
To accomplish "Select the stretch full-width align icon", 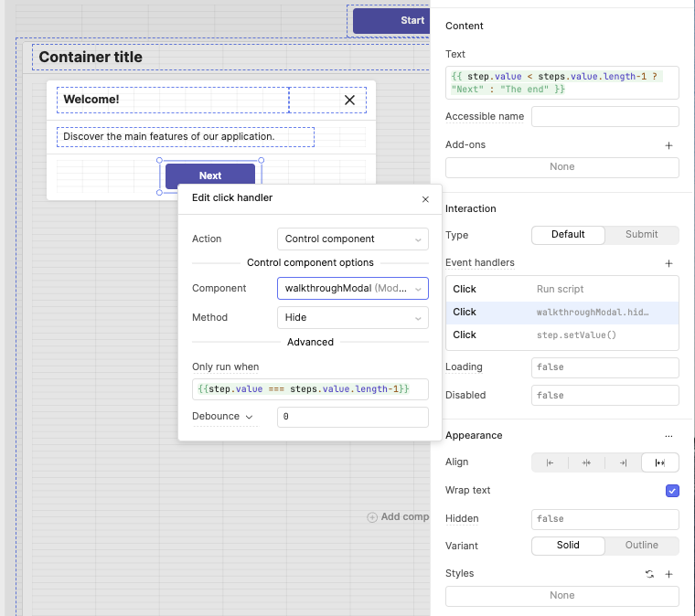I will tap(659, 462).
